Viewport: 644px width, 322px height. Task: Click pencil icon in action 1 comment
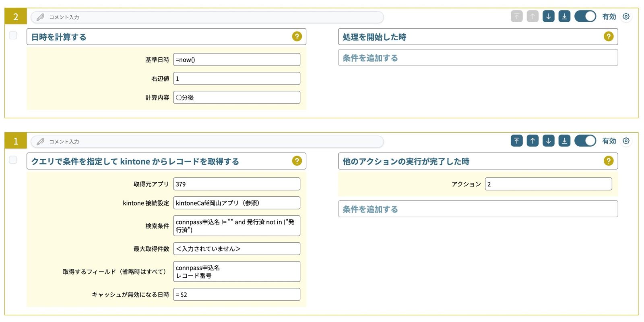40,141
